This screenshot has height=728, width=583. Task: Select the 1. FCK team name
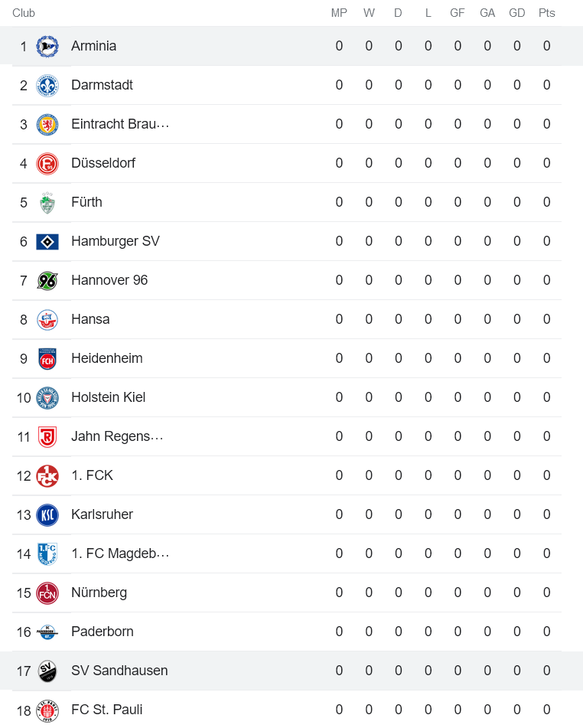coord(92,475)
